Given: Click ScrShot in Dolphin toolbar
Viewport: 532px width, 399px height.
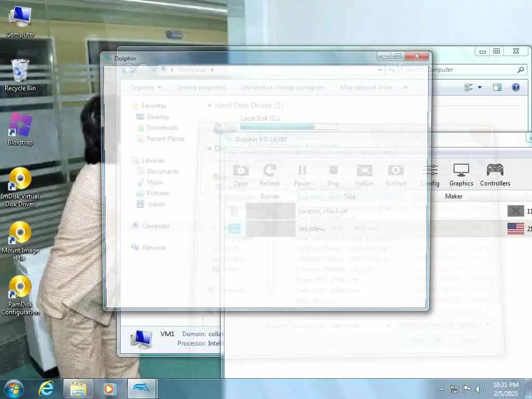Looking at the screenshot, I should point(395,175).
